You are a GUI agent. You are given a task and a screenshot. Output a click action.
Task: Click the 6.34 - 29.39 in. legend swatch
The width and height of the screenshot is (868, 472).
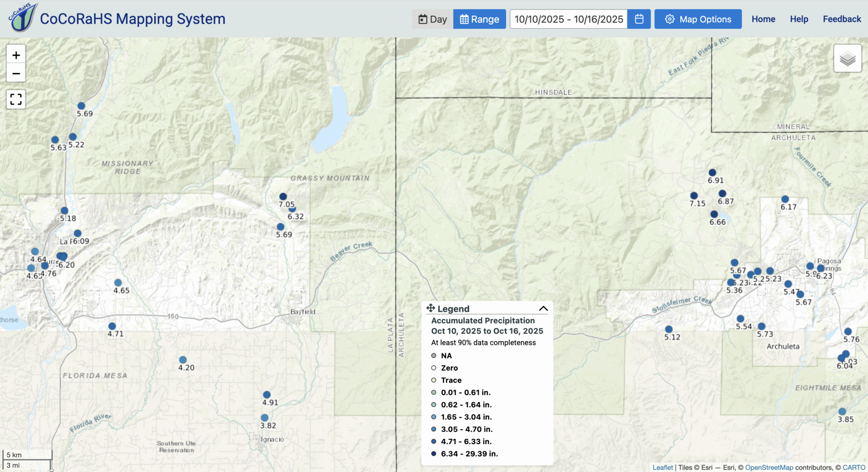pyautogui.click(x=434, y=453)
